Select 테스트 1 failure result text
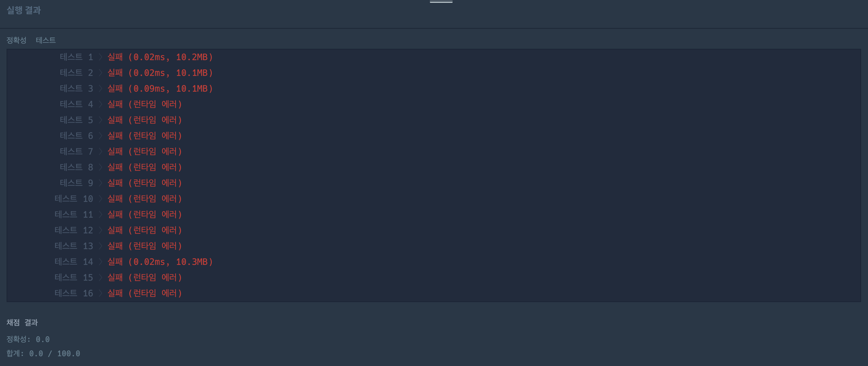868x366 pixels. (161, 57)
